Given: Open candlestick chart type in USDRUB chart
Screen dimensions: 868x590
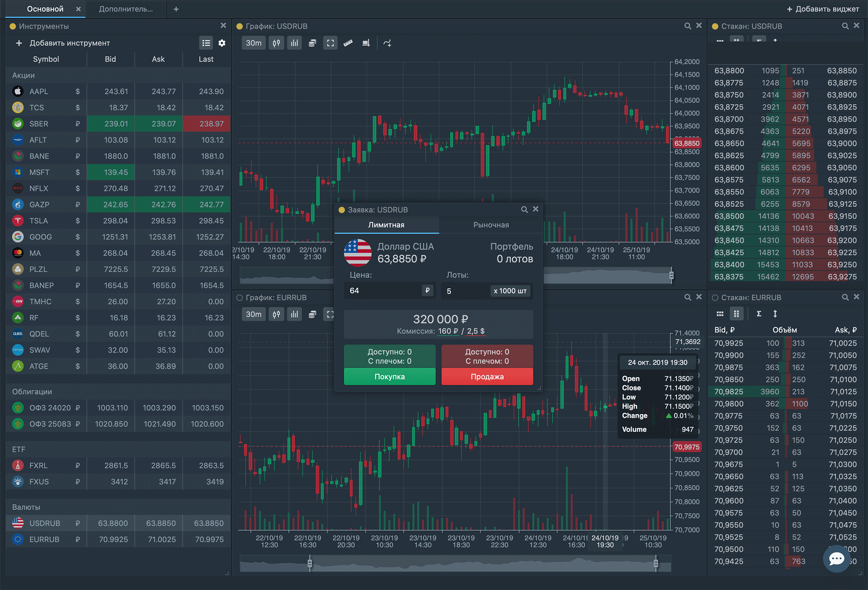Looking at the screenshot, I should click(x=276, y=43).
